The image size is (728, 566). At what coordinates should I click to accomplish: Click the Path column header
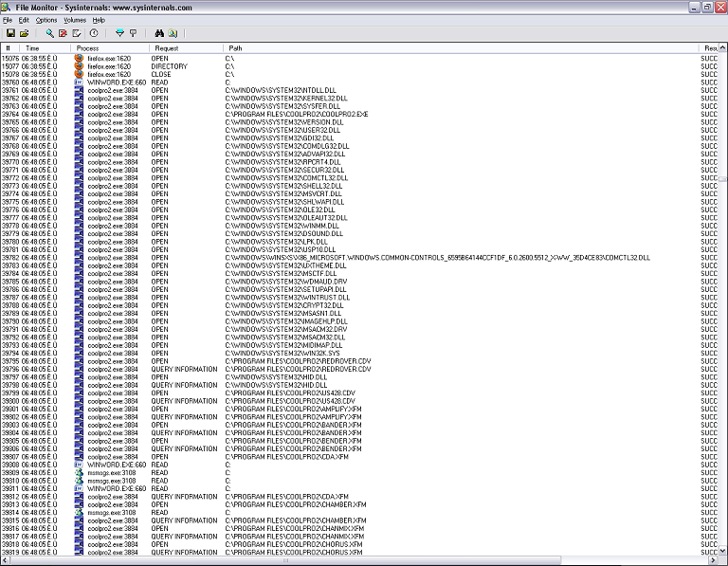(461, 47)
